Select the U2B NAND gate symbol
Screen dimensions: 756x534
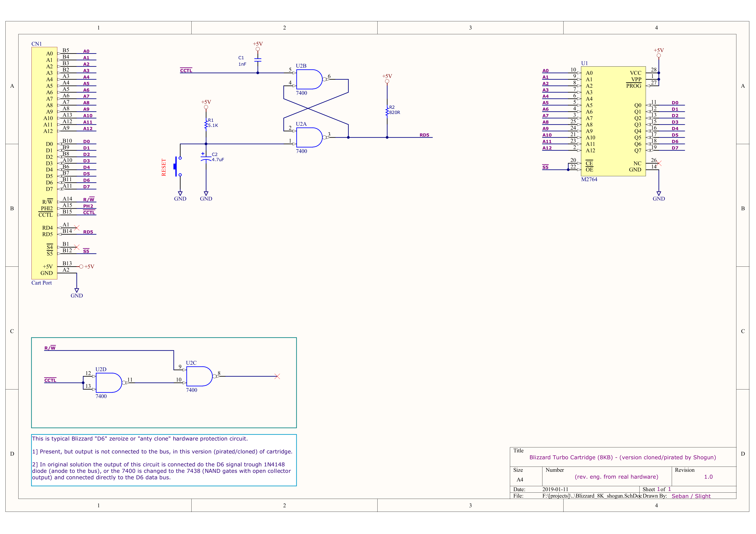(x=309, y=79)
